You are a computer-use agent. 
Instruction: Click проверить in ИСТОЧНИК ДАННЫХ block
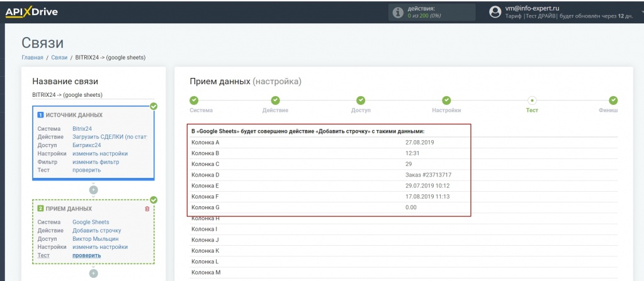pyautogui.click(x=87, y=170)
